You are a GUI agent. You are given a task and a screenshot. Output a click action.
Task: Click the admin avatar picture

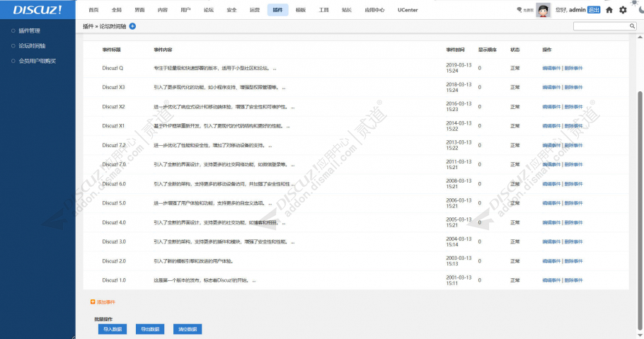[544, 11]
